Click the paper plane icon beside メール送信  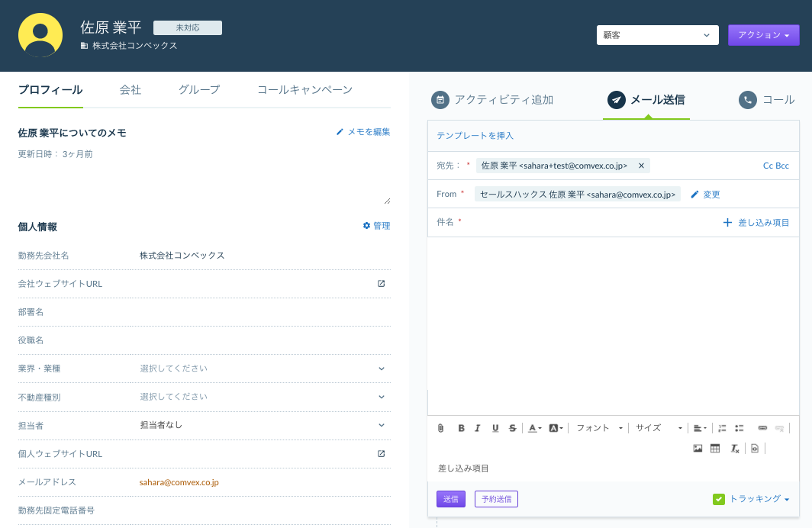(x=617, y=100)
